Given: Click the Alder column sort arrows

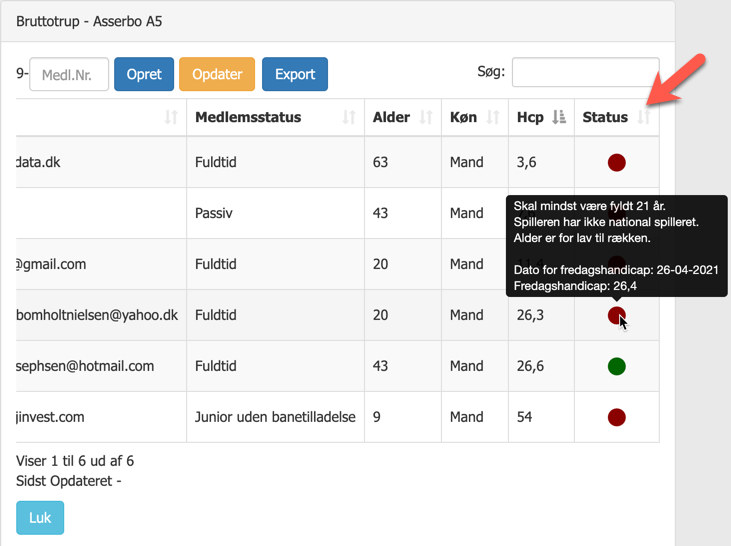Looking at the screenshot, I should (x=426, y=118).
